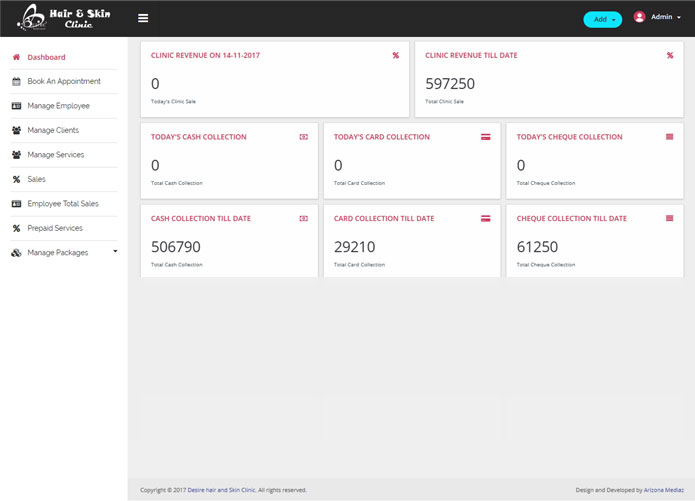Expand the Manage Packages submenu
The height and width of the screenshot is (501, 695).
click(115, 252)
